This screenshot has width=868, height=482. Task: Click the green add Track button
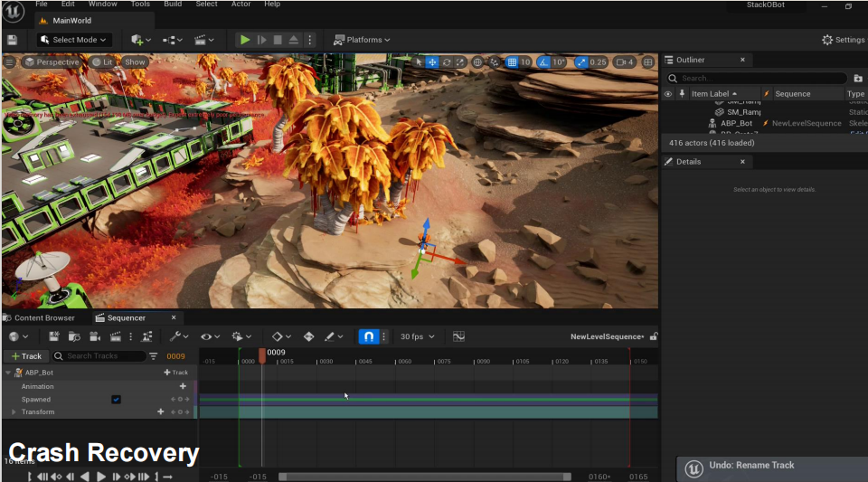pos(25,356)
